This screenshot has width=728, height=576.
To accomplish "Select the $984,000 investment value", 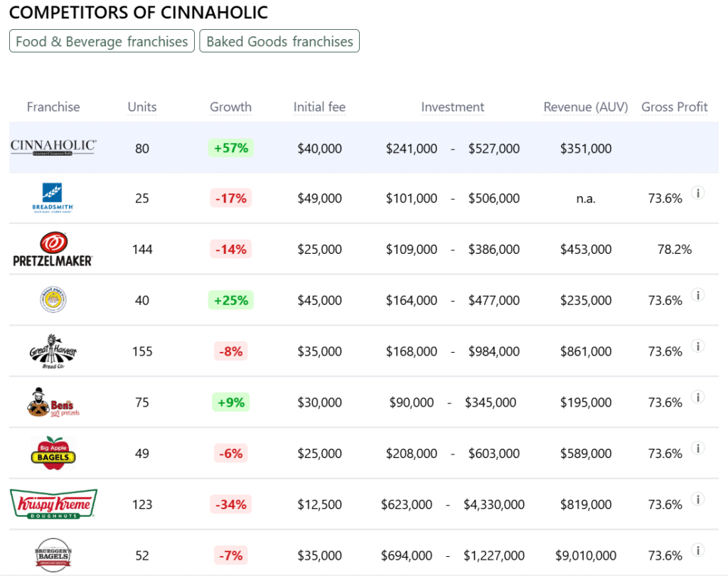I will (494, 351).
